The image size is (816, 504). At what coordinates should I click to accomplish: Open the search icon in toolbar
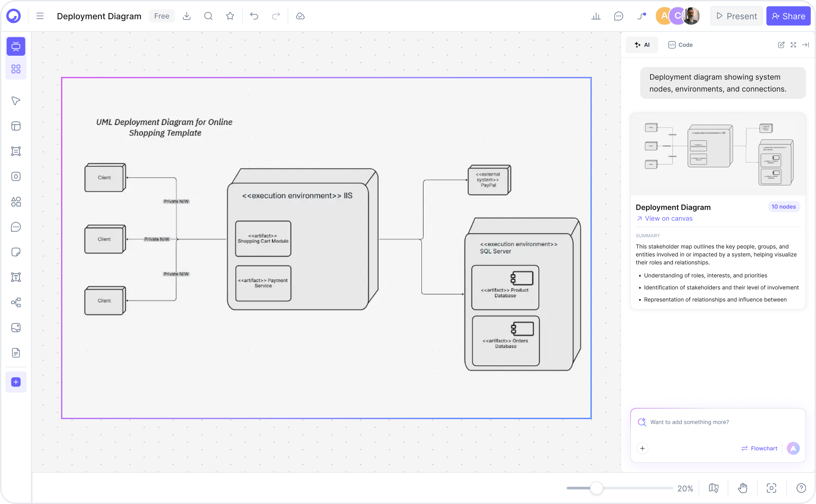(x=208, y=16)
